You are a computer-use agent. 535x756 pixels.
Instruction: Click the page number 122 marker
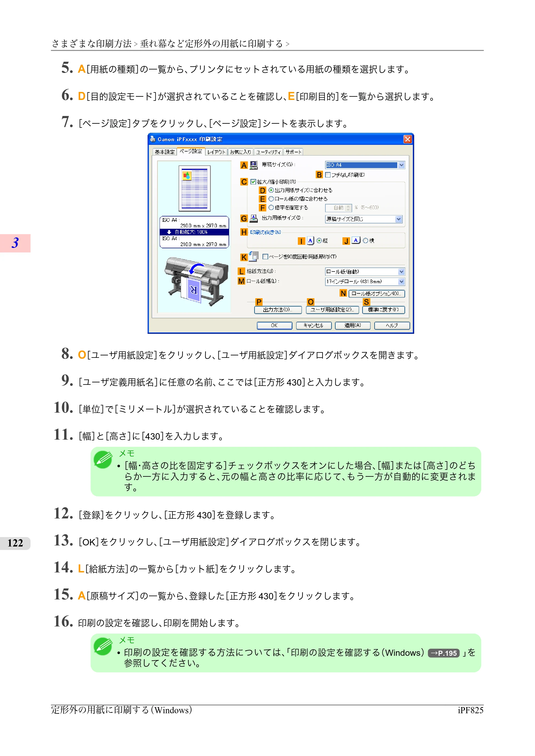(x=15, y=543)
